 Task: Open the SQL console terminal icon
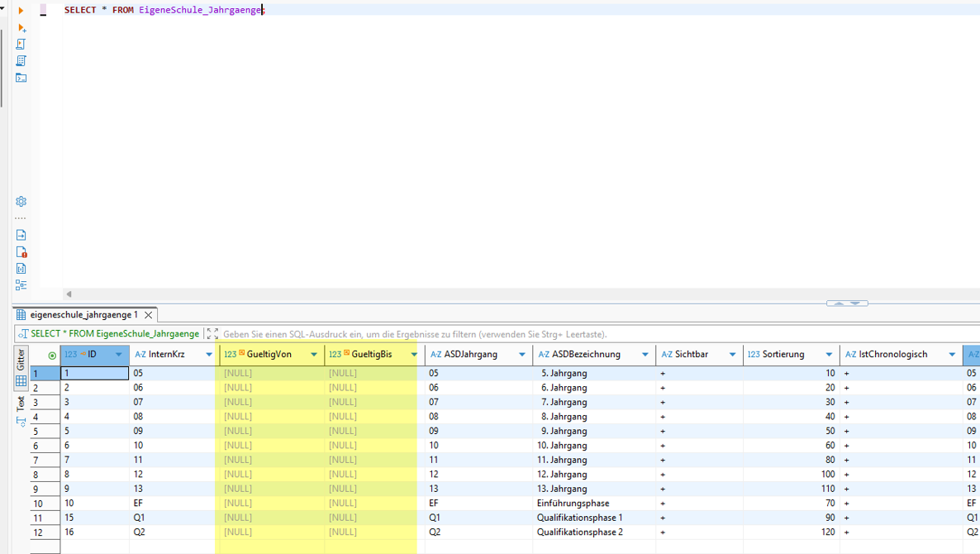(21, 78)
